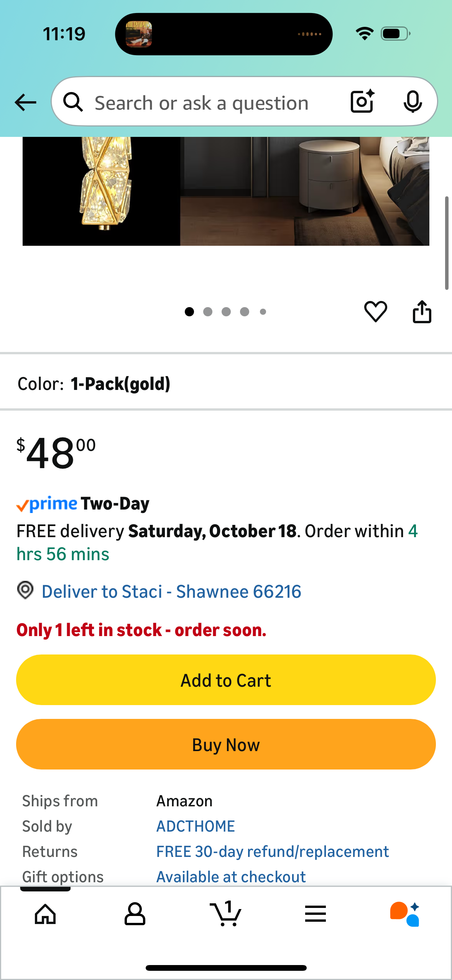Click the search input field

coord(215,103)
